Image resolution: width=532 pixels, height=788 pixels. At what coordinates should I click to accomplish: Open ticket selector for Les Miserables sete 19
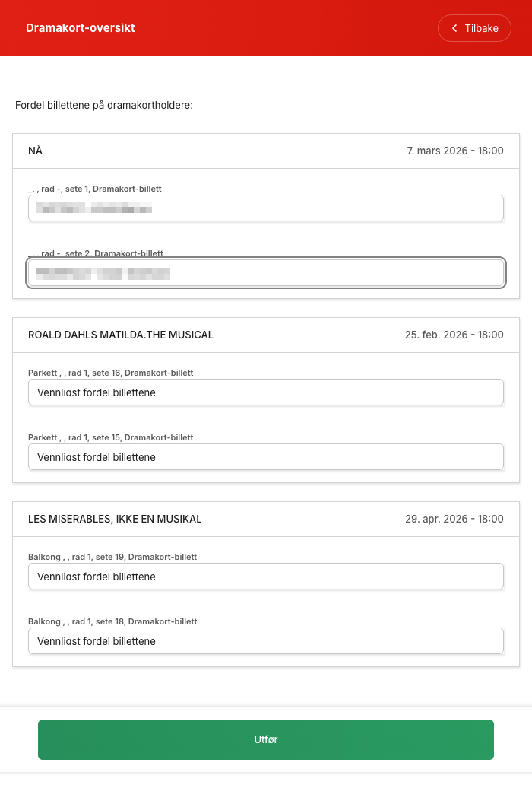click(x=266, y=577)
